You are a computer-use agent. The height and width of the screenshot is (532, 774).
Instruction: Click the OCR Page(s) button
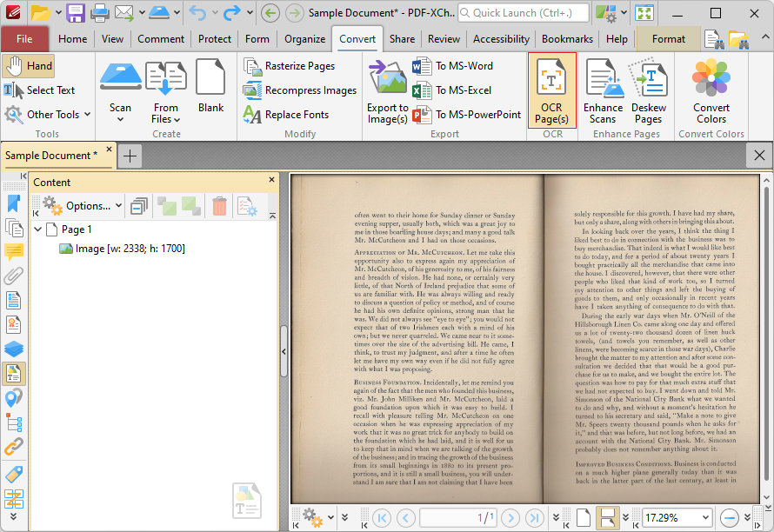pos(552,90)
